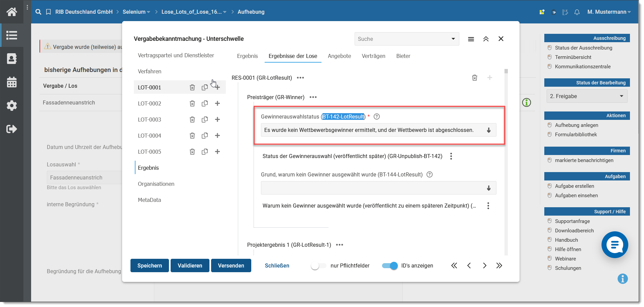Click the bookmark icon in header
The image size is (644, 307).
click(49, 12)
